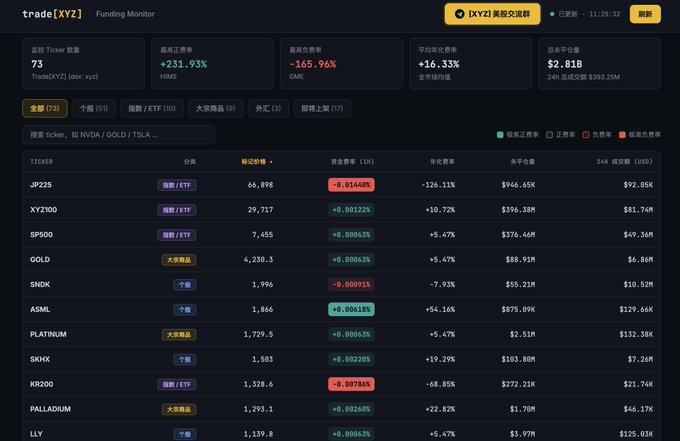The image size is (680, 441).
Task: Click PLATINUM's $132.38K 24h volume
Action: click(x=636, y=334)
